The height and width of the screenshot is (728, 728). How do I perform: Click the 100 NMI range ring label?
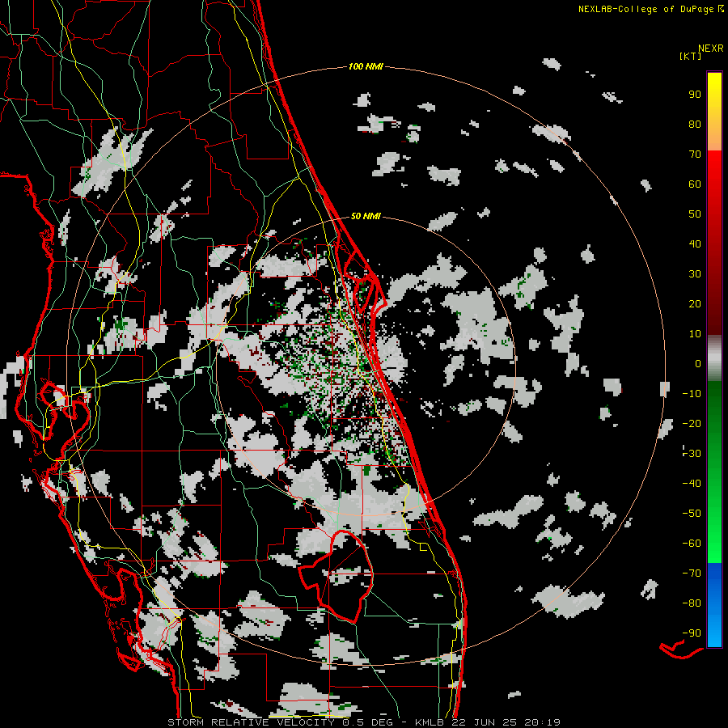pyautogui.click(x=366, y=67)
